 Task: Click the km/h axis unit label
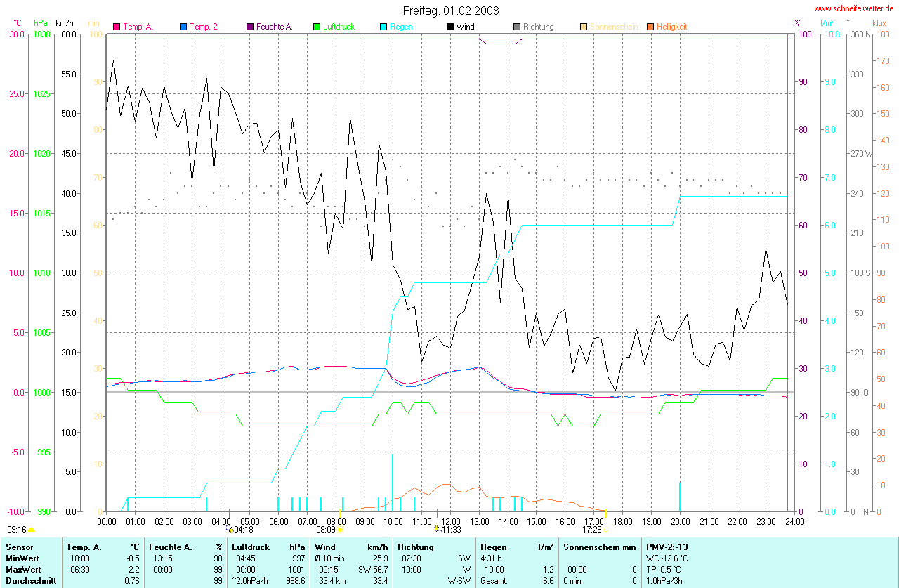click(64, 23)
